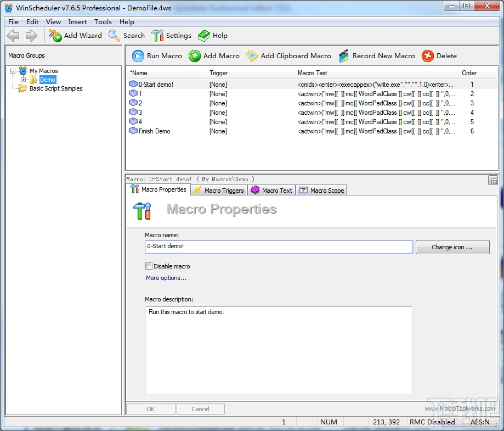
Task: Select Basic Script Samples group
Action: (x=56, y=88)
